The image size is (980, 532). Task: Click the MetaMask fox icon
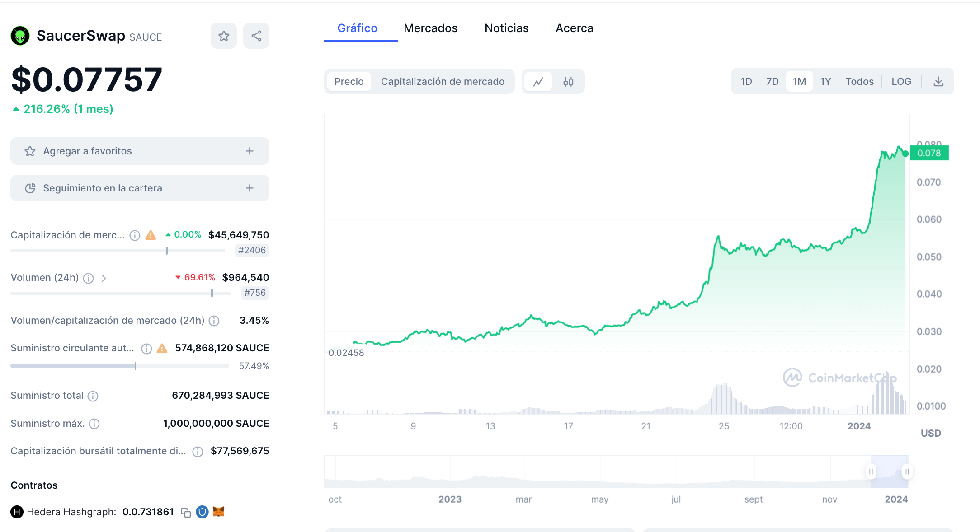coord(218,512)
